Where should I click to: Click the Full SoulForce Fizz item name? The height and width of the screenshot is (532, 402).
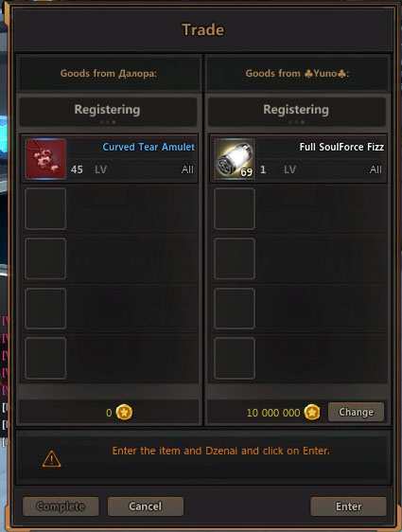click(x=341, y=147)
